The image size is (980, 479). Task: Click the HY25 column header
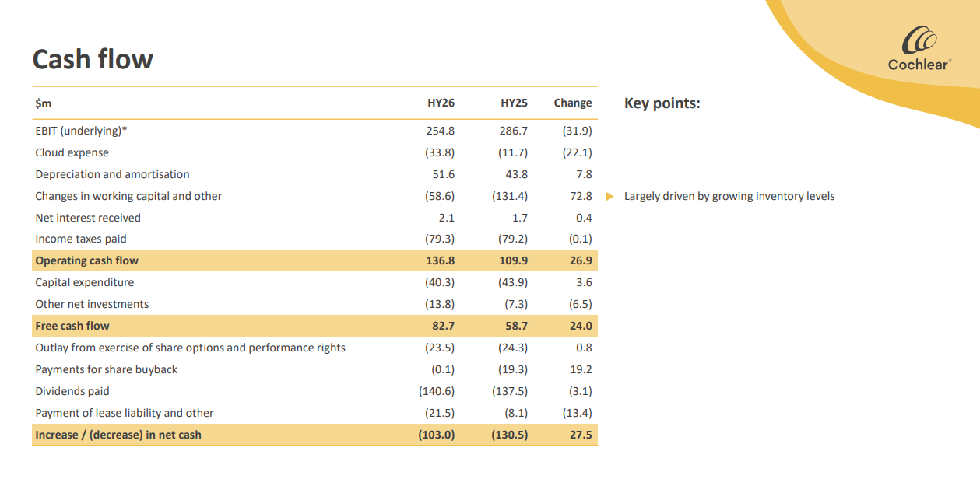point(514,103)
